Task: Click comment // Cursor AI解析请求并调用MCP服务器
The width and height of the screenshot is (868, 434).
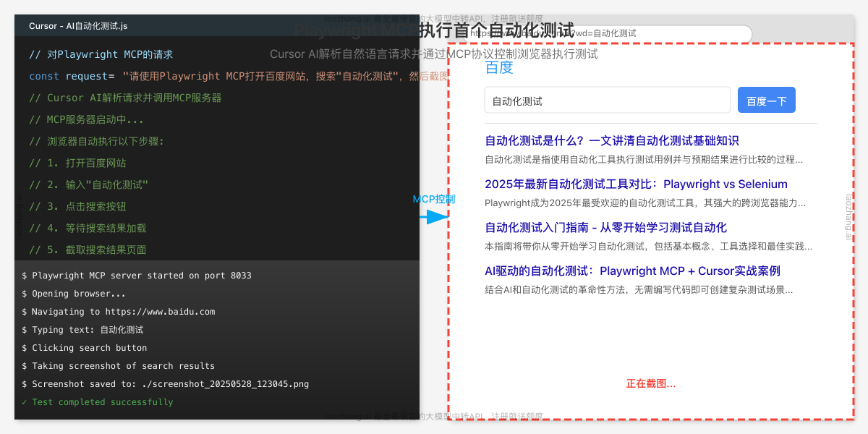Action: pos(125,98)
